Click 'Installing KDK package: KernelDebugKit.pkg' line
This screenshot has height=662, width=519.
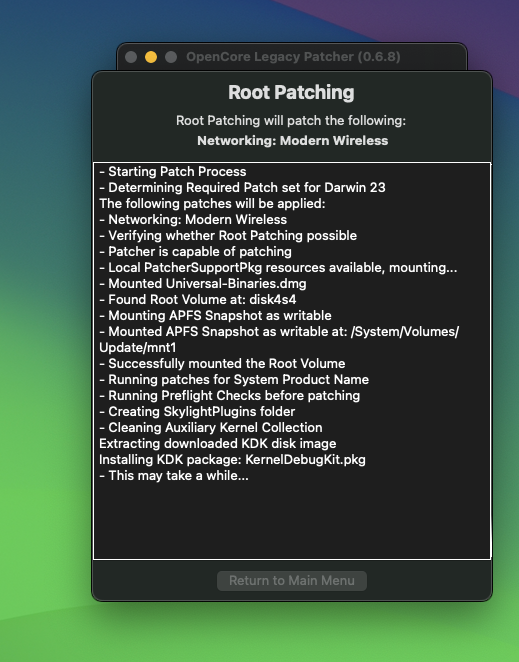point(232,460)
